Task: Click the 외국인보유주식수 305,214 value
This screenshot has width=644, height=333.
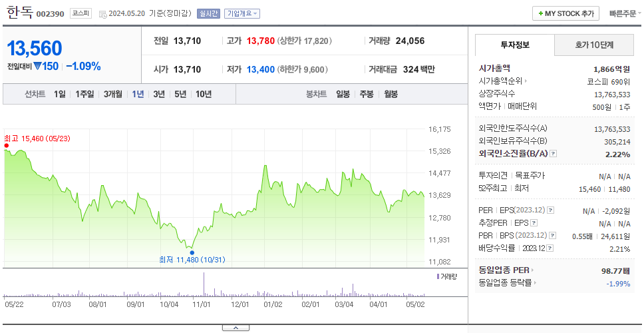Action: coord(617,142)
